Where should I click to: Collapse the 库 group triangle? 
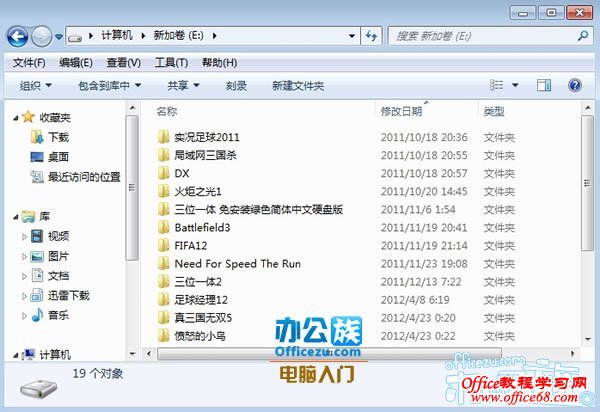(x=16, y=217)
